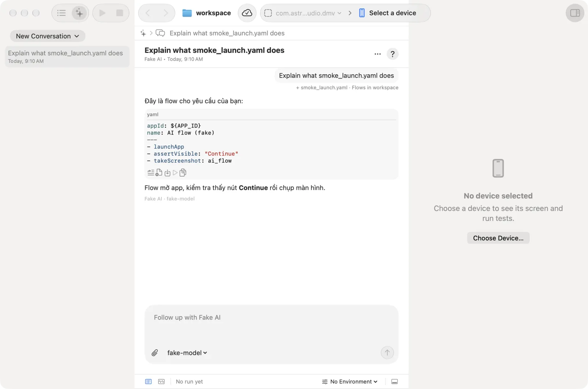Screen dimensions: 588x389
Task: Click the run play button in toolbar
Action: click(102, 13)
